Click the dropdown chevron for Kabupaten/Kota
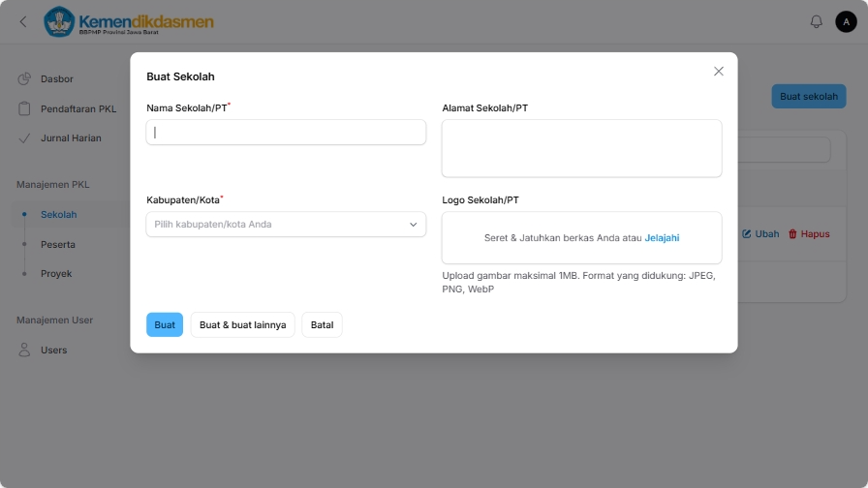Screen dimensions: 868x488 [413, 225]
